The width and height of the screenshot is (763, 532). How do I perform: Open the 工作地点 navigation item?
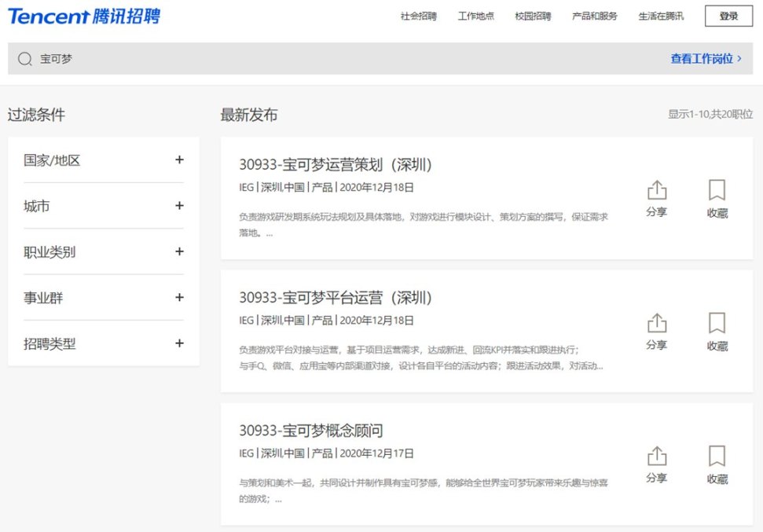coord(475,17)
